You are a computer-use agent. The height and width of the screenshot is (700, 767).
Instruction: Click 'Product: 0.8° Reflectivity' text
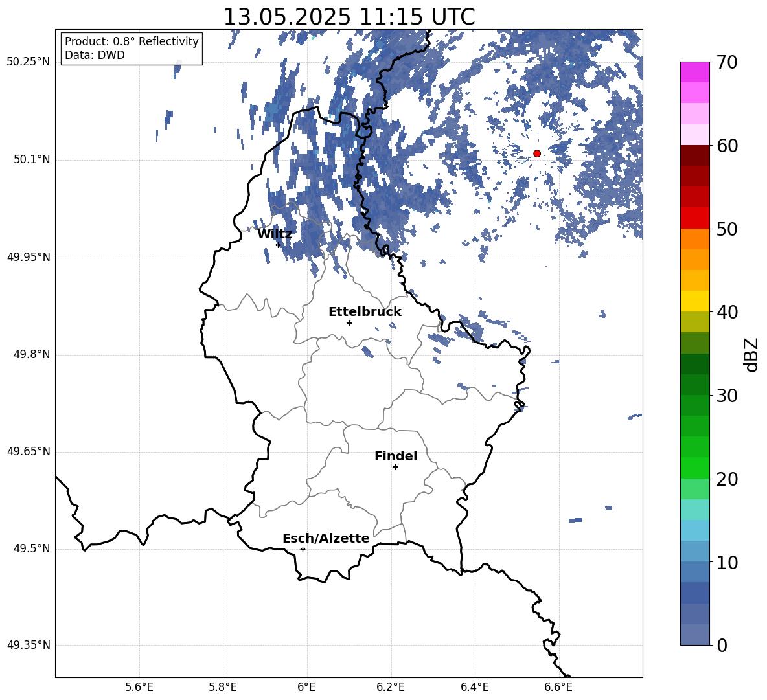pos(132,41)
